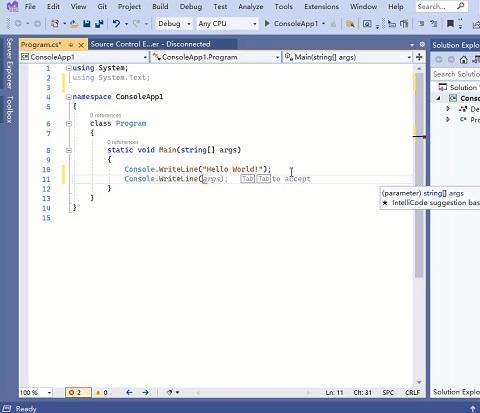
Task: Click the uncomment lines icon
Action: pyautogui.click(x=434, y=24)
